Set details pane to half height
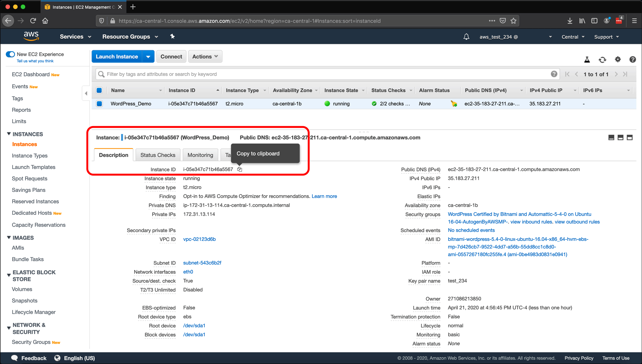The height and width of the screenshot is (364, 642). [x=620, y=138]
